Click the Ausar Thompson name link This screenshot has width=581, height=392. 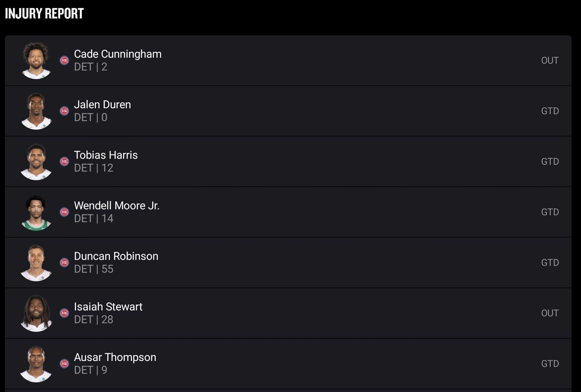[115, 357]
